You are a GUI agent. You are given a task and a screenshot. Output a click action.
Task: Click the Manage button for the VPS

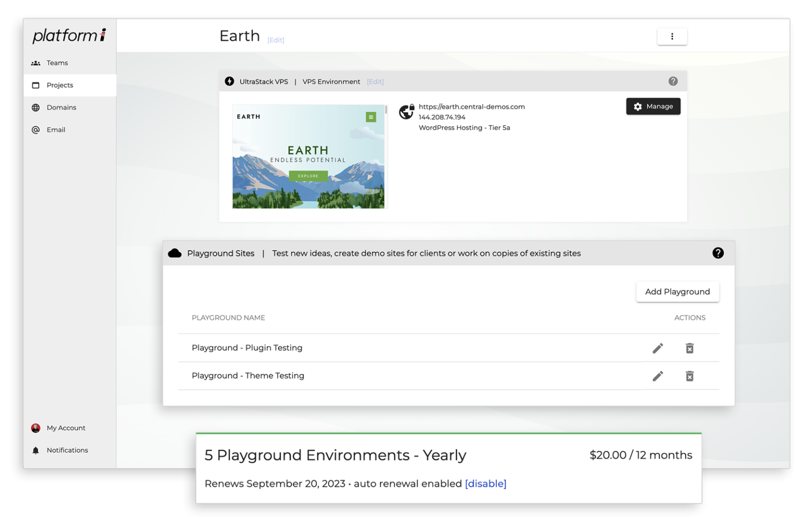[x=653, y=106]
